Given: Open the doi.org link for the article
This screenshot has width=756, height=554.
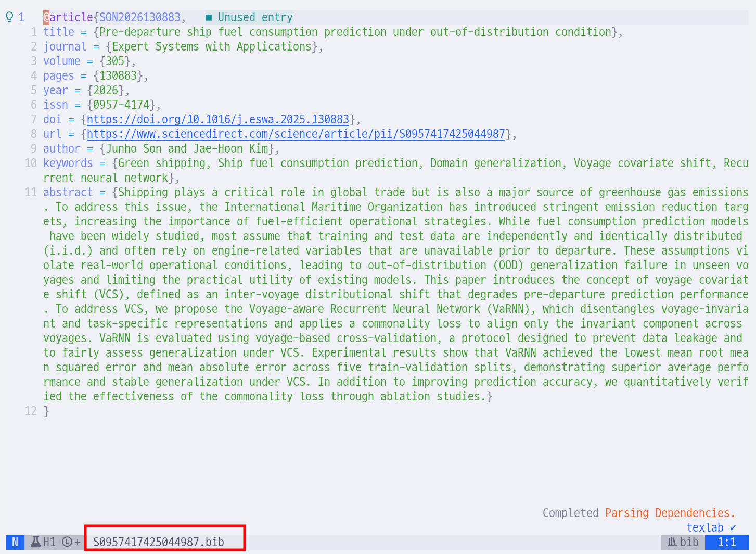Looking at the screenshot, I should tap(217, 120).
